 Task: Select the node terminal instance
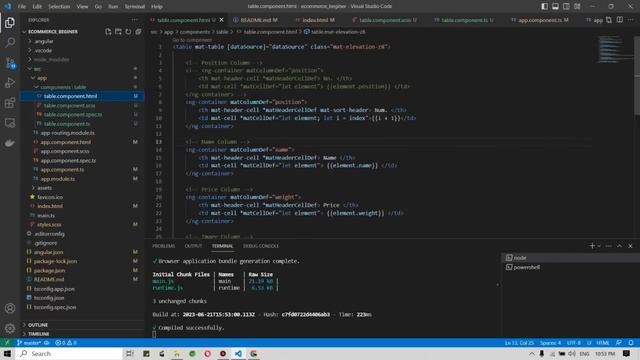tap(570, 258)
